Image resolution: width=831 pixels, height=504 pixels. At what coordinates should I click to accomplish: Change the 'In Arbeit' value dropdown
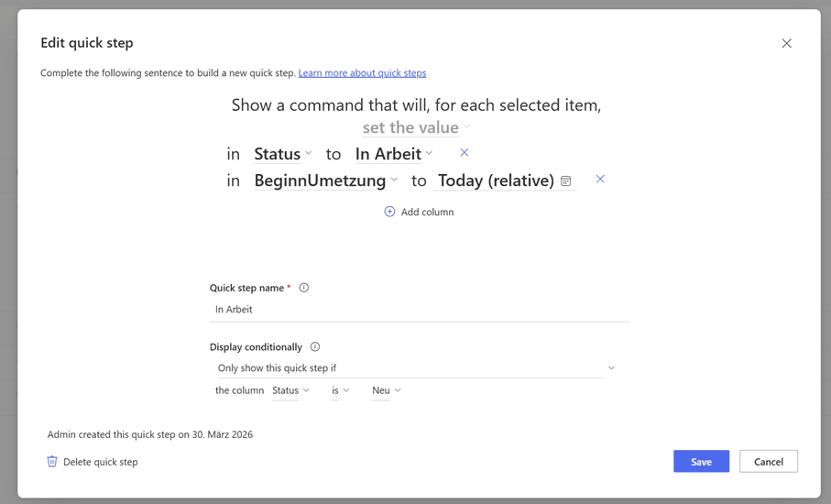[x=394, y=154]
